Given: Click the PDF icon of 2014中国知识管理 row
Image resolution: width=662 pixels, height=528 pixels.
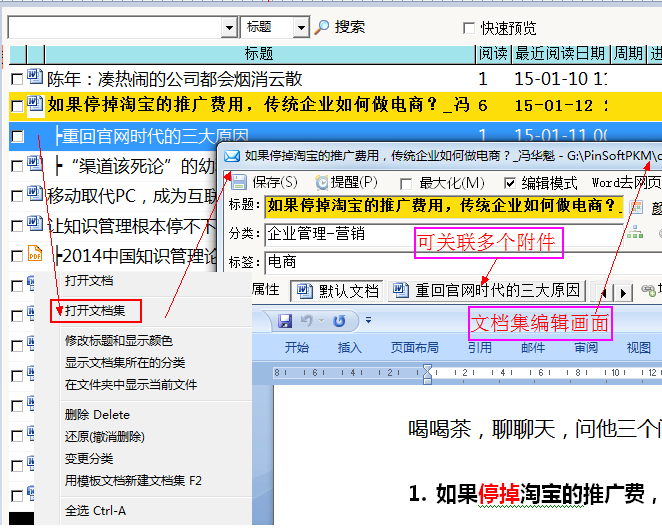Looking at the screenshot, I should pyautogui.click(x=34, y=255).
